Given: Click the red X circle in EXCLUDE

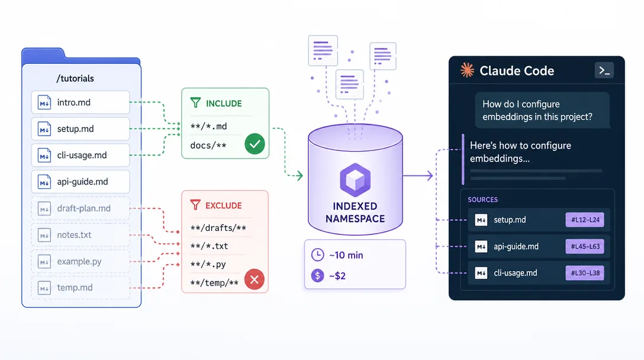Looking at the screenshot, I should (255, 279).
